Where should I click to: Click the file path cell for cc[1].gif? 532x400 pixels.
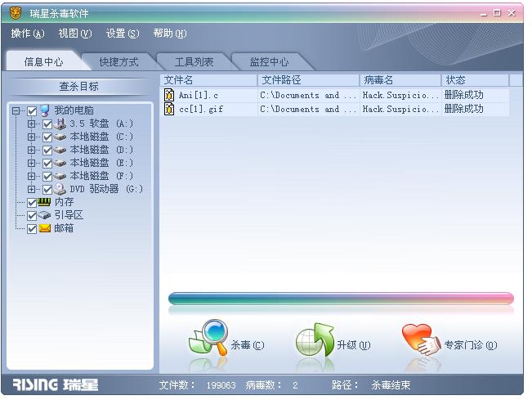click(308, 109)
